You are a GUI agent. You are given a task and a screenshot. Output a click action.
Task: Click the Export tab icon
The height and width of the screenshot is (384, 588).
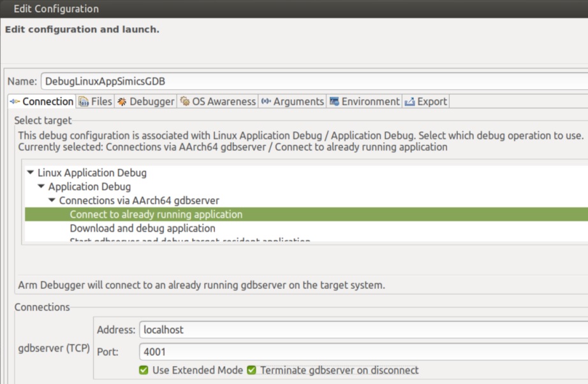point(410,101)
